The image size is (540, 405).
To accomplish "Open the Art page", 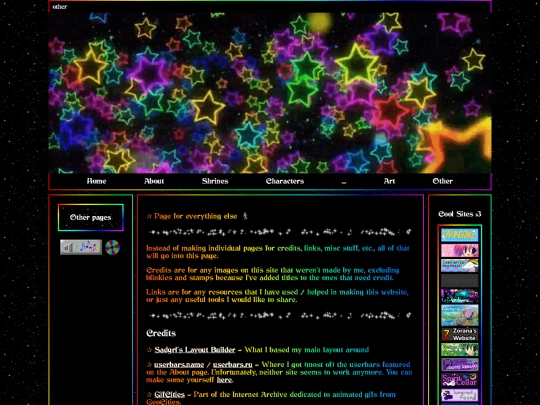I will pyautogui.click(x=390, y=181).
